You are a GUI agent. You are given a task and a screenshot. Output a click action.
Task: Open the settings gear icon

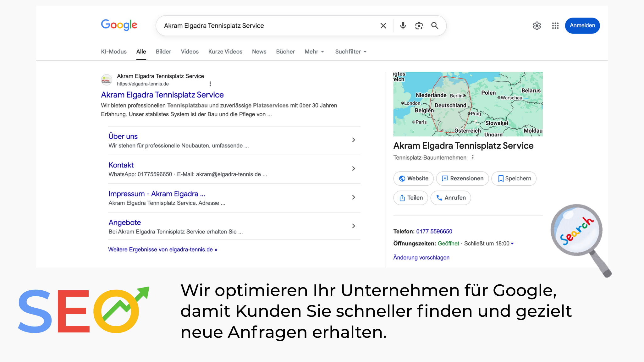(537, 26)
